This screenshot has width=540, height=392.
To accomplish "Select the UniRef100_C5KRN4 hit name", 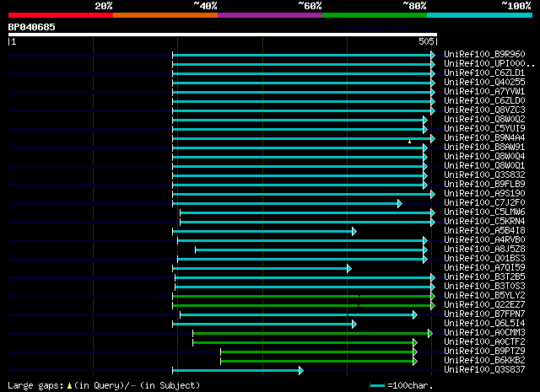I will [x=484, y=222].
